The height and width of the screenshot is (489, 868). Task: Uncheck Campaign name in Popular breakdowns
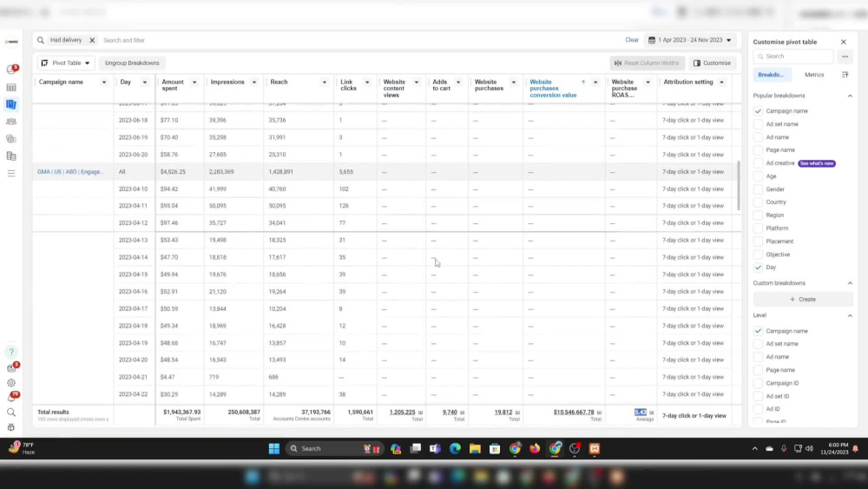758,111
